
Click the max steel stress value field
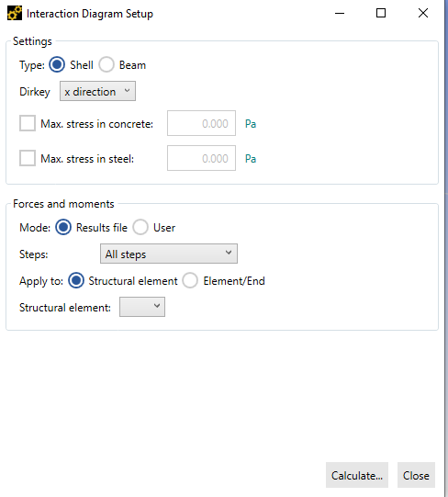(x=201, y=158)
